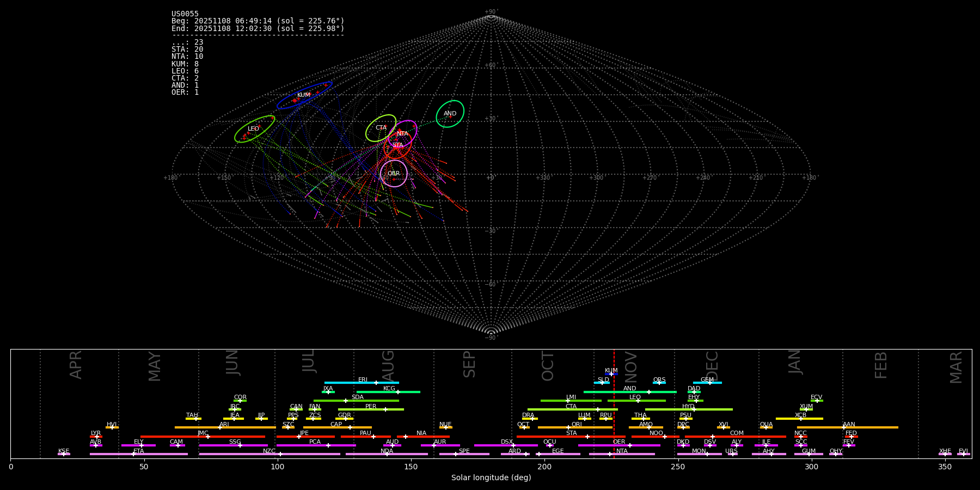Select the AAN shower bar in timeline
Viewport: 980px width, 490px height.
point(847,427)
